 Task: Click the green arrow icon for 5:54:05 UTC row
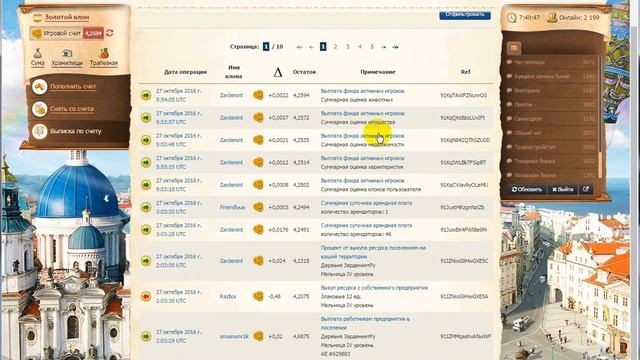(146, 95)
